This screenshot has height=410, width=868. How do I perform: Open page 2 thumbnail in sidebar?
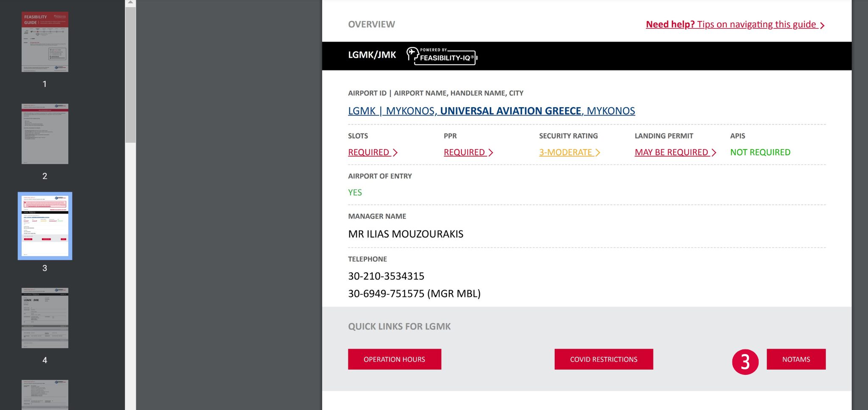pos(45,134)
